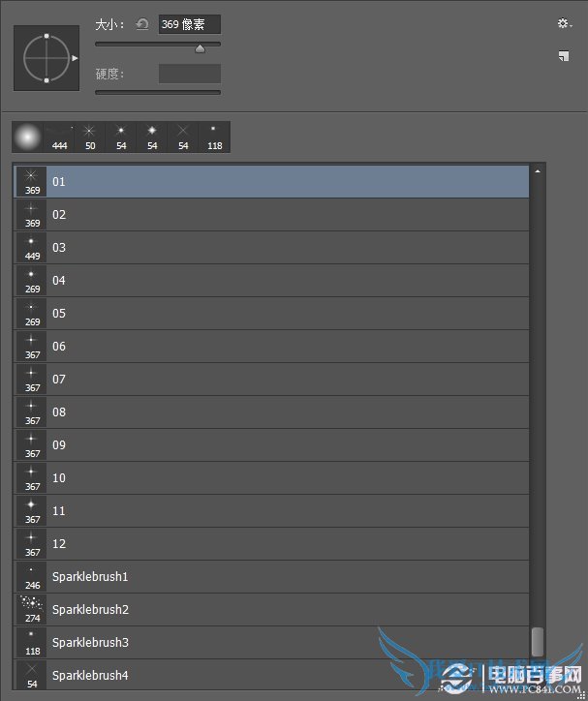588x701 pixels.
Task: Click the brush size field showing 369 像素
Action: tap(190, 24)
